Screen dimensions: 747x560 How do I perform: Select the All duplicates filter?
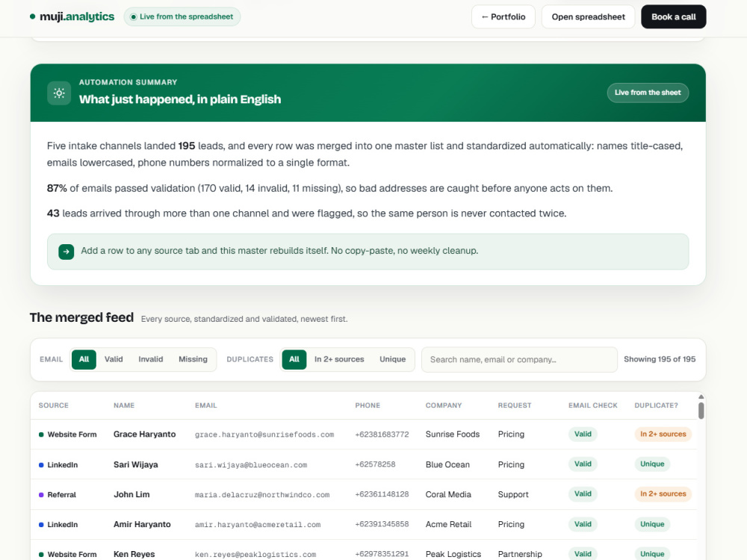294,360
